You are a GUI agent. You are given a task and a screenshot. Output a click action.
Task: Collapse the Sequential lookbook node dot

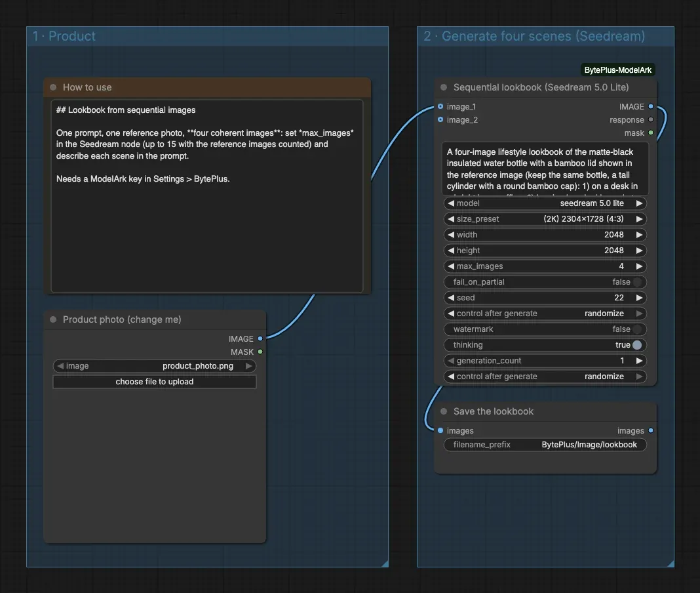[x=444, y=87]
